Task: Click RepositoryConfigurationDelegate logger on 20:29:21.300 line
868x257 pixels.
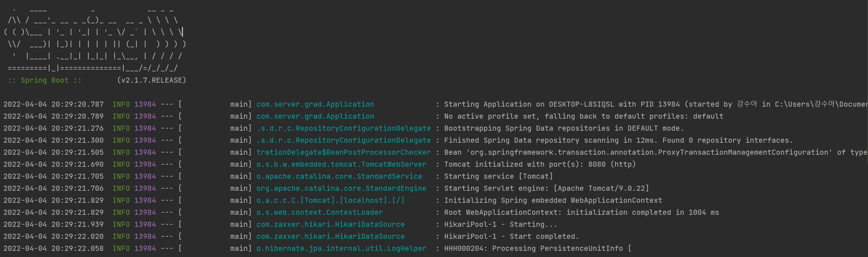Action: [344, 140]
